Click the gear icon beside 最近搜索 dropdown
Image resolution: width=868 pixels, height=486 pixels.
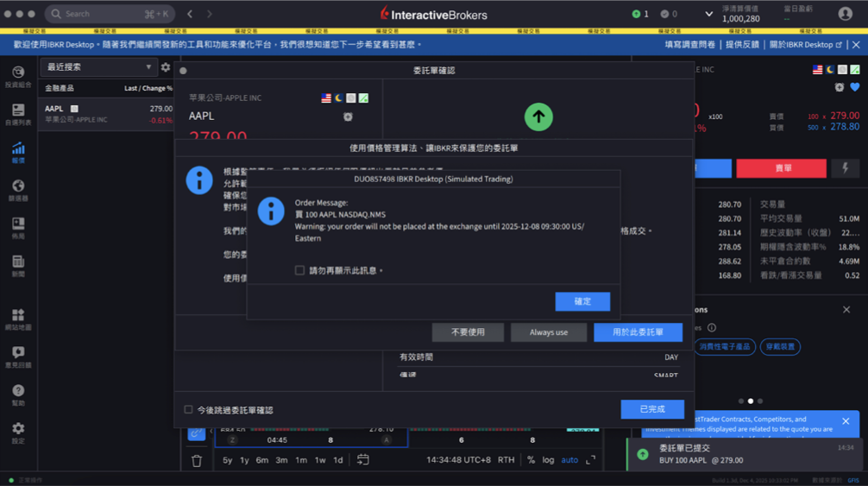166,67
